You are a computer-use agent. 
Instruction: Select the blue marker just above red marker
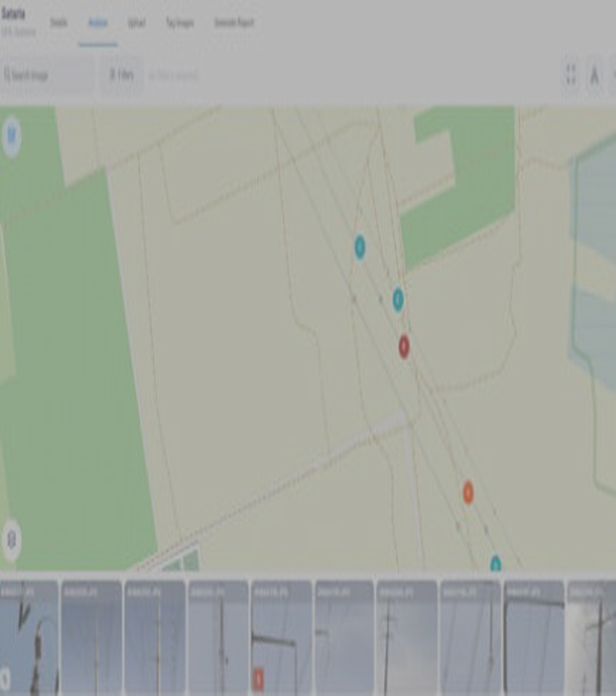tap(398, 300)
